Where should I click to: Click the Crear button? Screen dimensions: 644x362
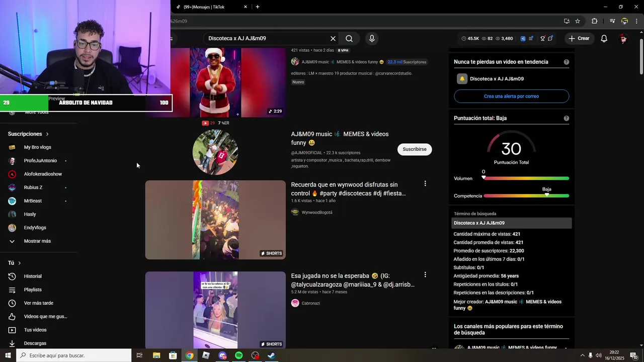579,38
